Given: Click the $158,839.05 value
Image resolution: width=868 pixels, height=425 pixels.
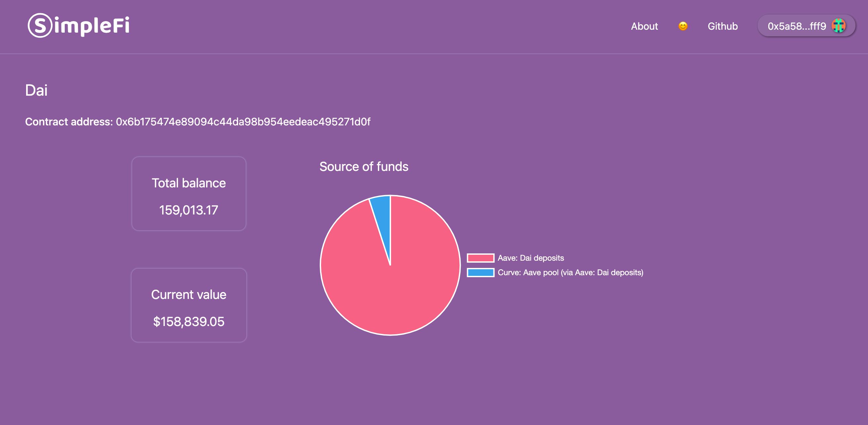Looking at the screenshot, I should [189, 322].
